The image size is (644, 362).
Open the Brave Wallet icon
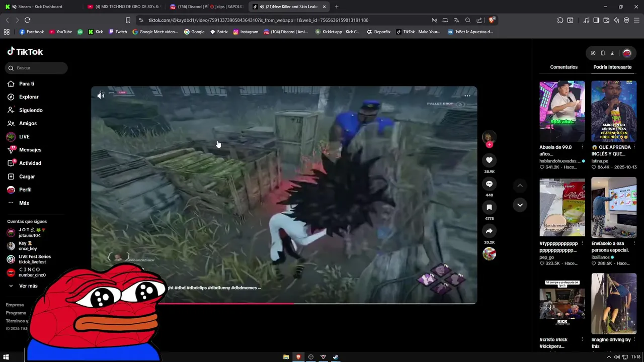pos(606,20)
